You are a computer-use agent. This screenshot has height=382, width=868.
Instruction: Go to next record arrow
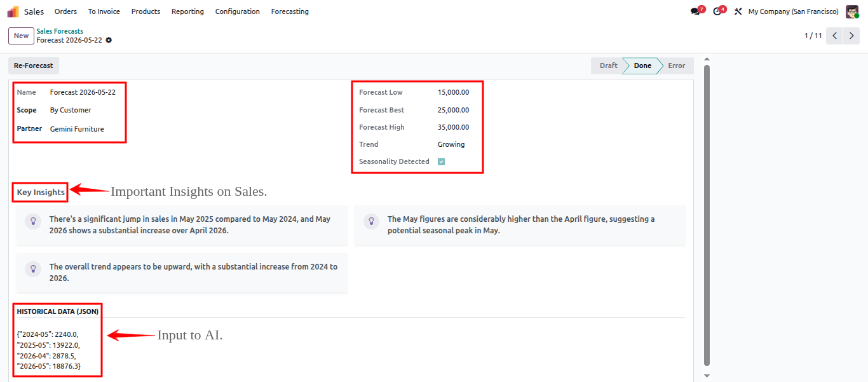(851, 36)
